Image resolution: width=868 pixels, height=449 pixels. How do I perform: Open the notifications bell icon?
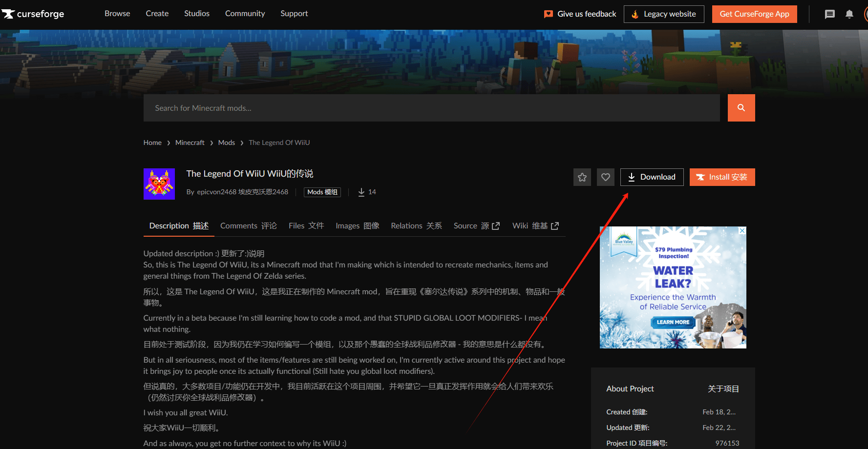849,14
